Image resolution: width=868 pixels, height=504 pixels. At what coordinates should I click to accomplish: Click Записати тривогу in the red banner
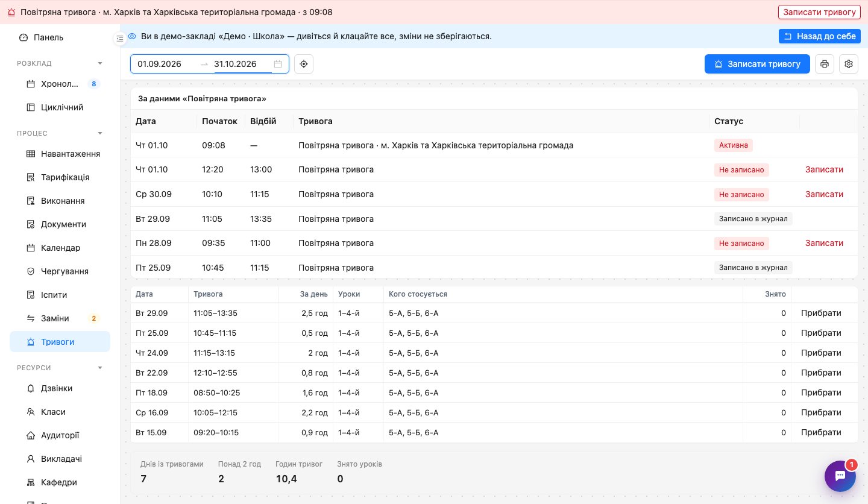pos(819,12)
